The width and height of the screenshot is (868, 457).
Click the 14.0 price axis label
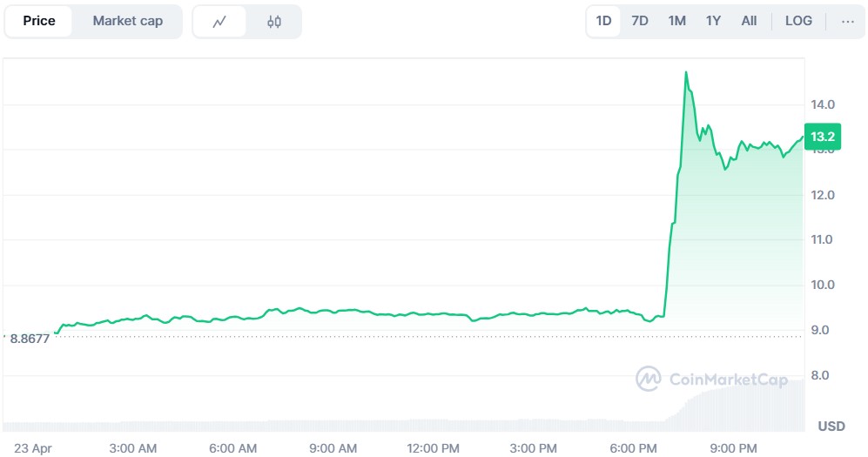(x=823, y=104)
